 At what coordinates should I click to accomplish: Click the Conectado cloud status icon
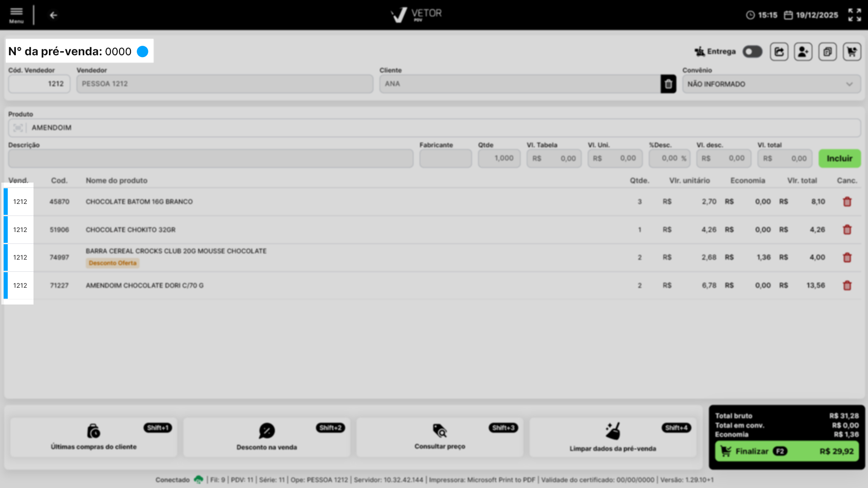[198, 479]
